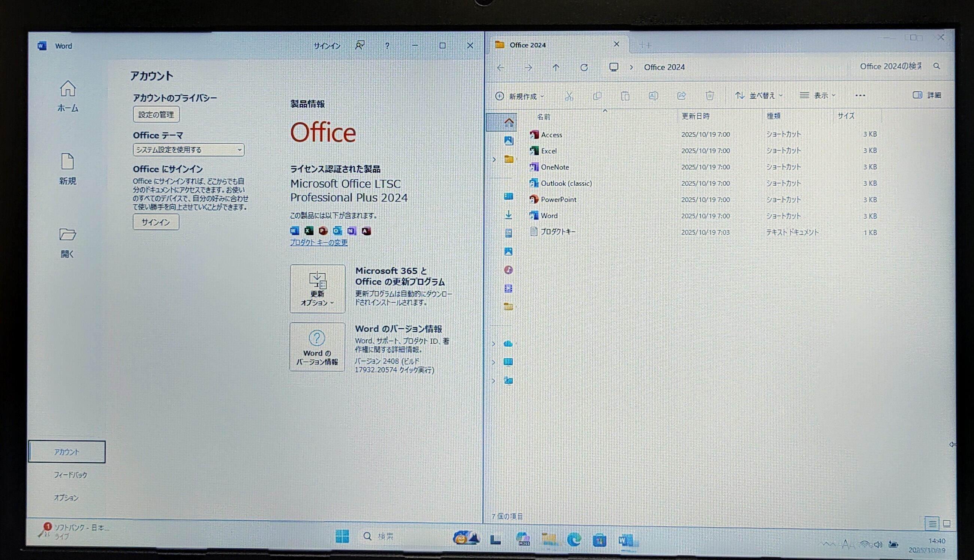This screenshot has width=974, height=560.
Task: Open Options (オプション) in Word sidebar
Action: click(x=66, y=497)
